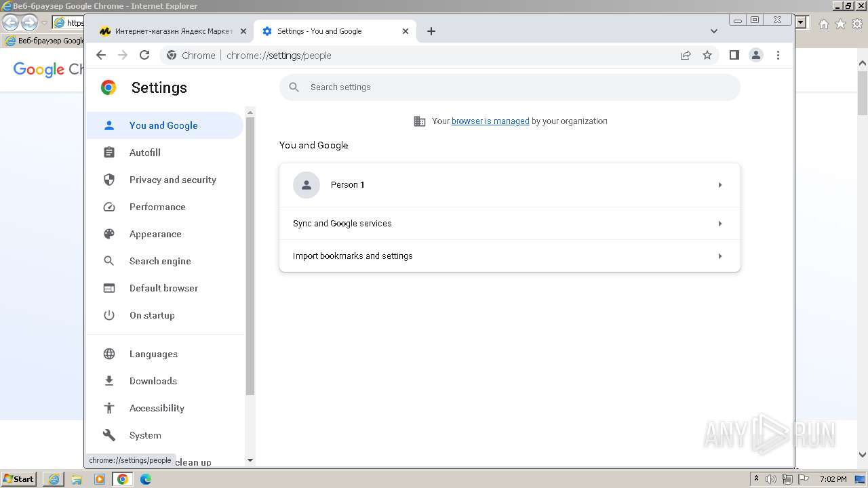Open Search engine settings label
This screenshot has height=488, width=868.
click(x=160, y=261)
